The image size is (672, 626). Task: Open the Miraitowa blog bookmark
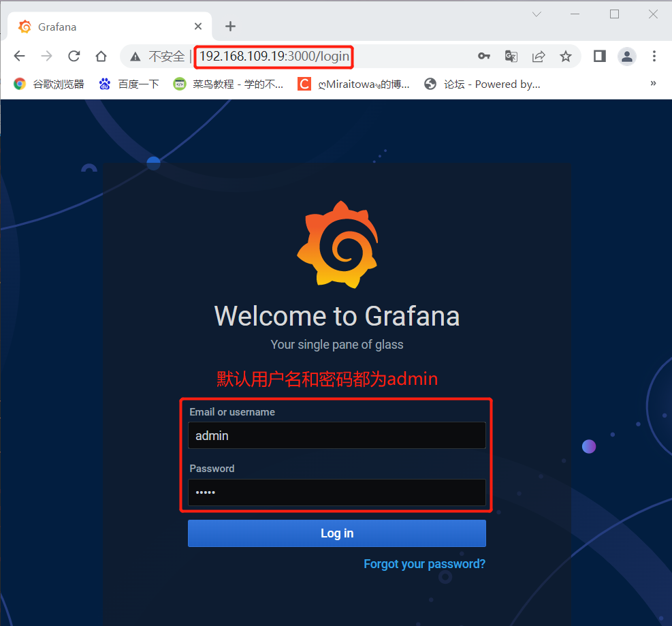(x=353, y=84)
